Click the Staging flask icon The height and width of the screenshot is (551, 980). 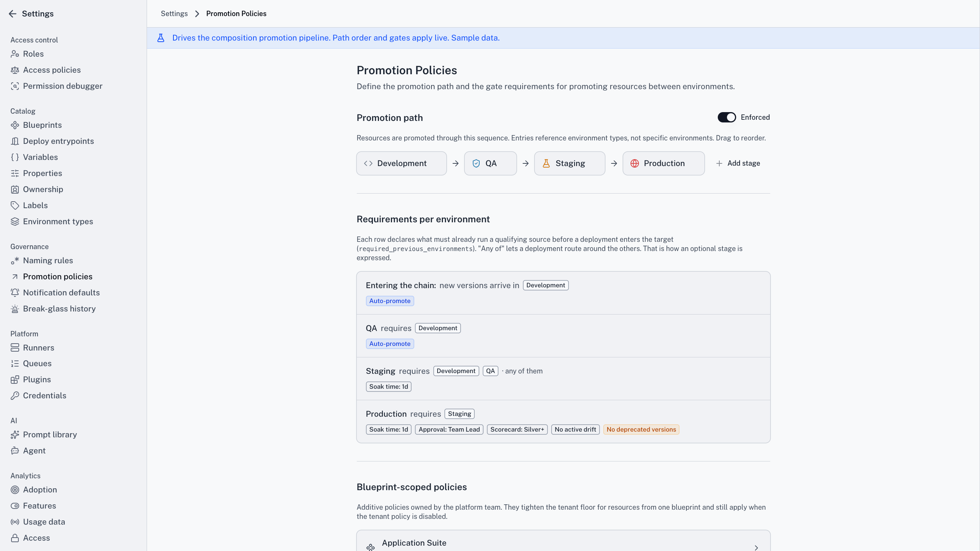tap(546, 163)
